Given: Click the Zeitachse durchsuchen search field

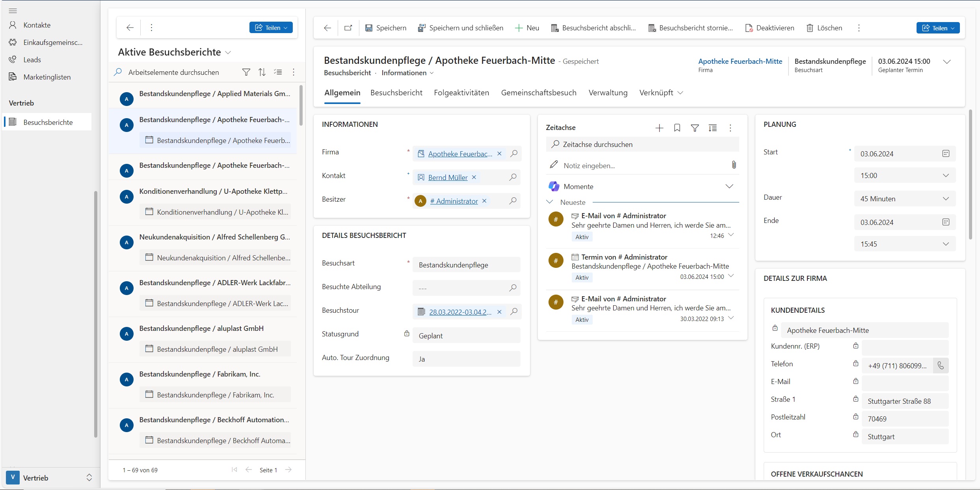Looking at the screenshot, I should [x=642, y=145].
